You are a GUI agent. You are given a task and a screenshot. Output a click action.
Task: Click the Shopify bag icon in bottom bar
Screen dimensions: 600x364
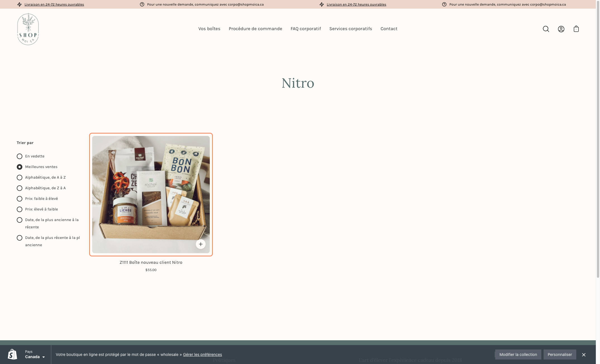[x=12, y=355]
